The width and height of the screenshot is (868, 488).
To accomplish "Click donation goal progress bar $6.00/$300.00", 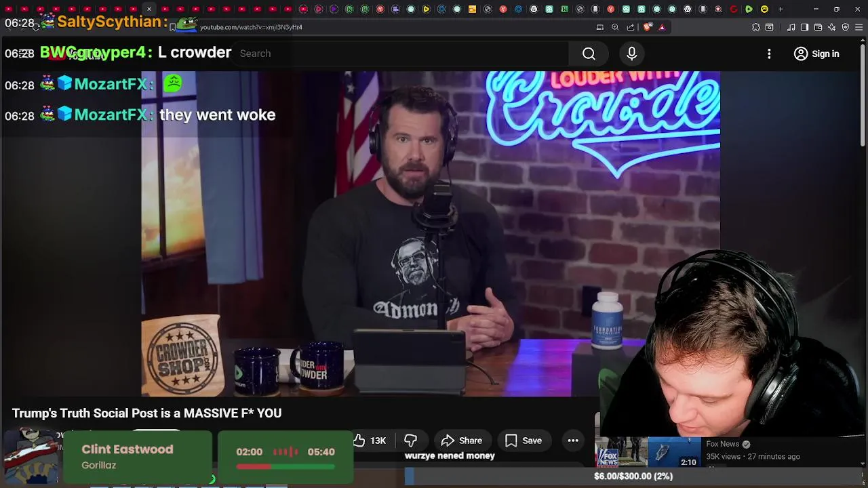I will 633,476.
